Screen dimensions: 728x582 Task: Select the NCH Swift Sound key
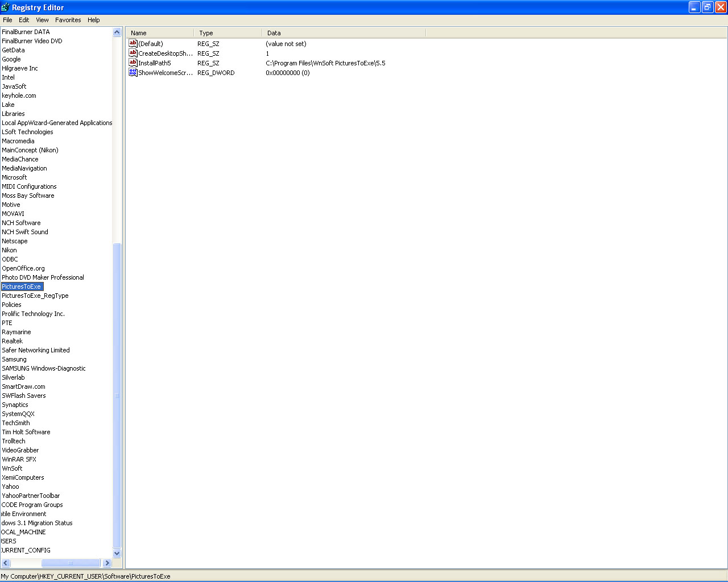(25, 232)
